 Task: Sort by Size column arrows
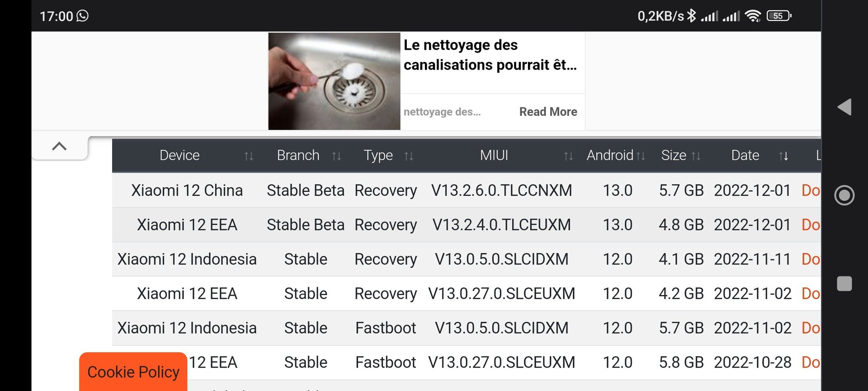click(x=696, y=156)
